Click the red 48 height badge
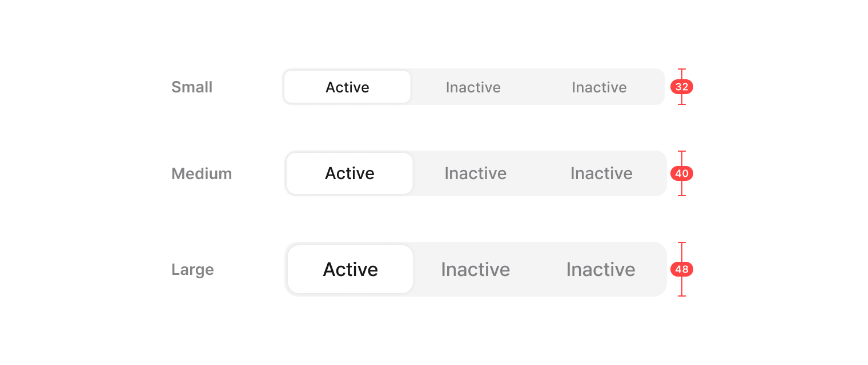The width and height of the screenshot is (868, 365). coord(682,269)
